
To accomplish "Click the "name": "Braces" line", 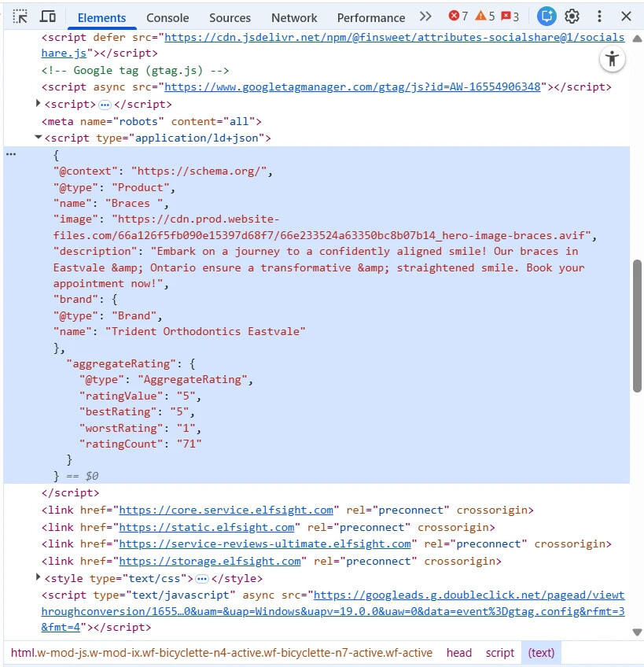I will [x=111, y=204].
